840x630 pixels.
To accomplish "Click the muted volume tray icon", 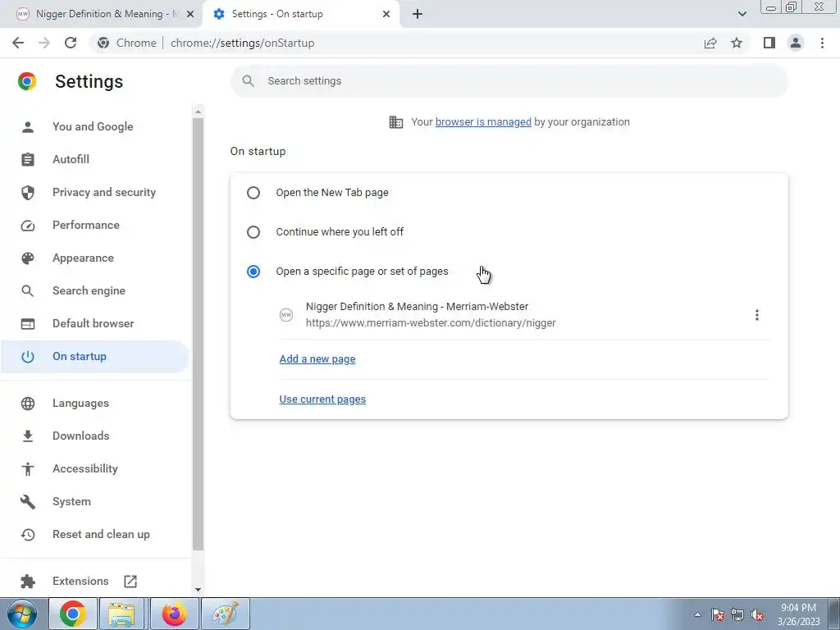I will point(757,614).
